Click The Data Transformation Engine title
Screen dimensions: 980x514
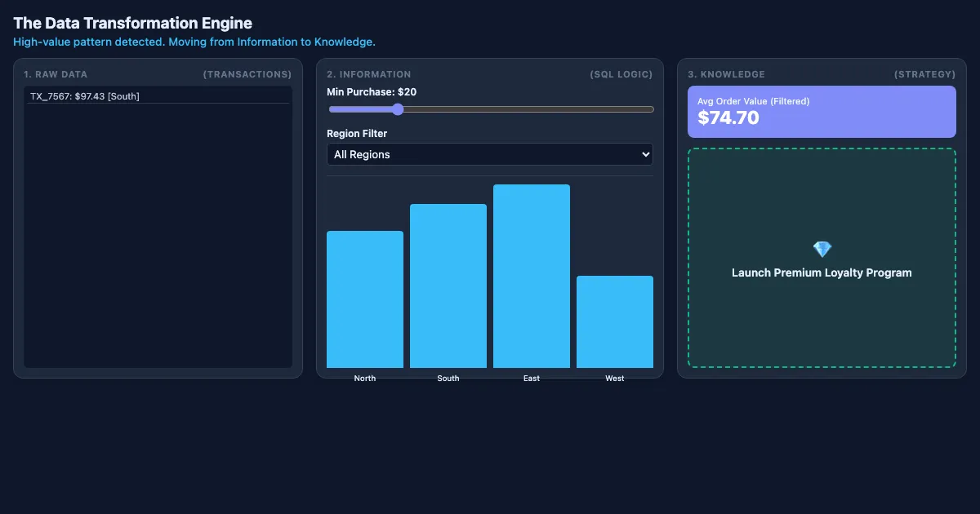click(133, 23)
